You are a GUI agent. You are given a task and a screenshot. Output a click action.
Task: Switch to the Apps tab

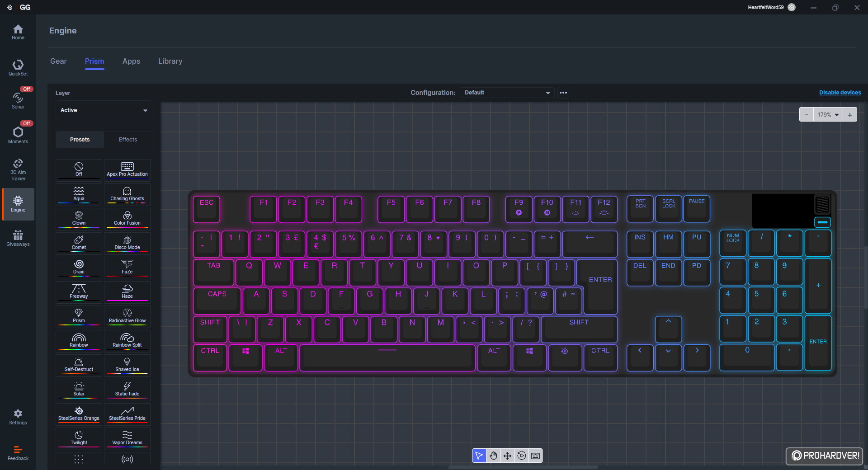(x=131, y=61)
